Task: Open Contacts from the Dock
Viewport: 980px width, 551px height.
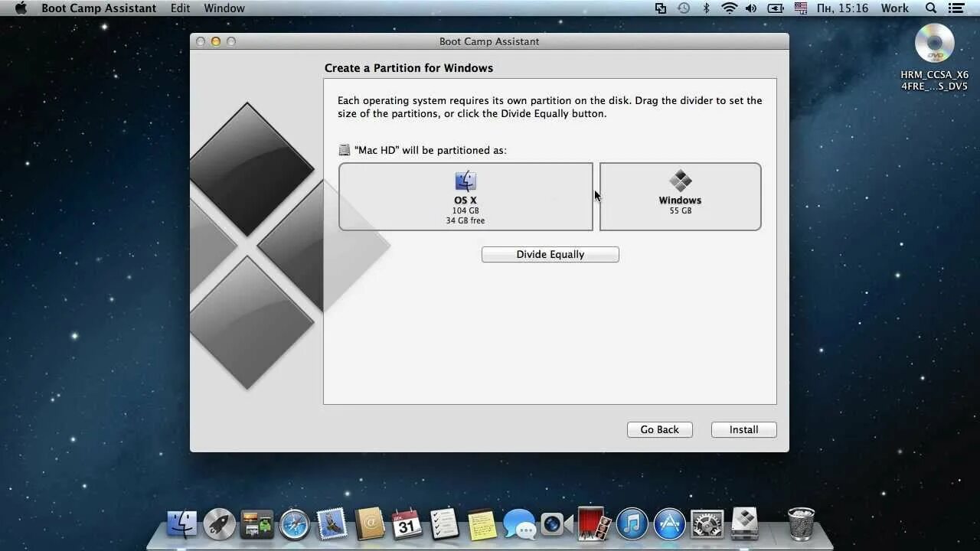Action: (x=370, y=524)
